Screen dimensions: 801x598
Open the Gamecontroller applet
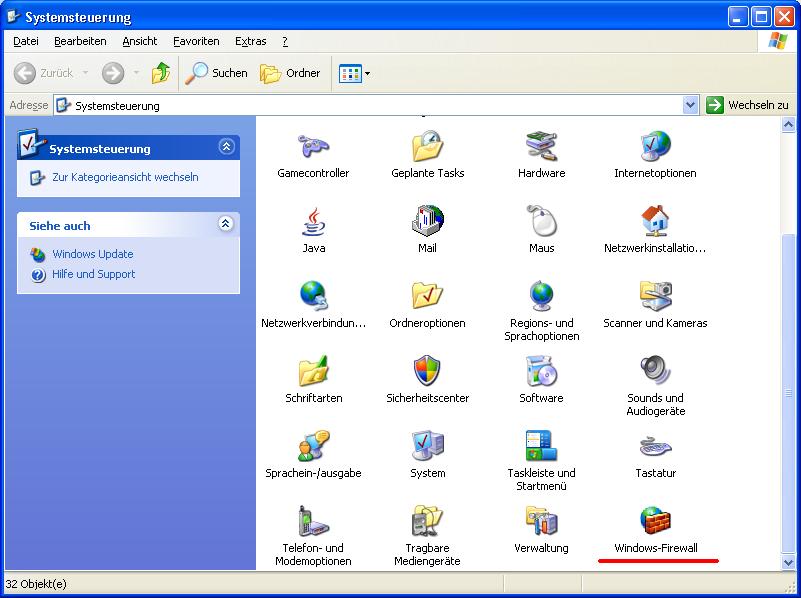(313, 146)
